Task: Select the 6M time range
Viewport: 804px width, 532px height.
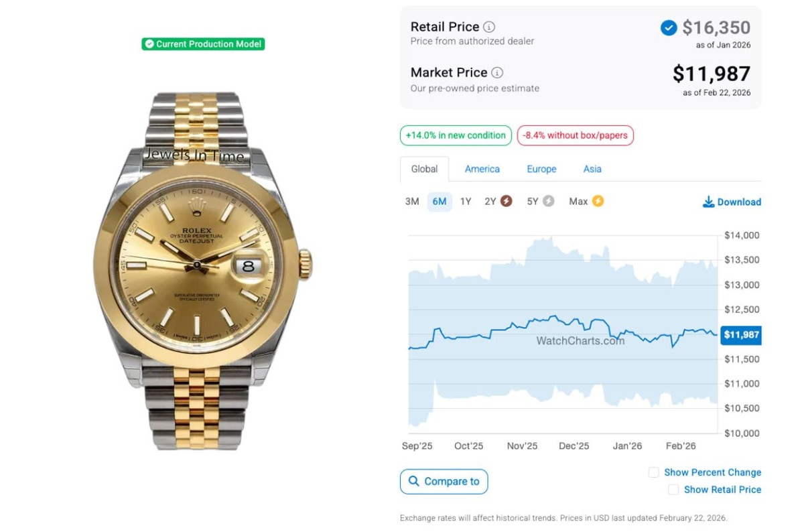Action: coord(440,202)
